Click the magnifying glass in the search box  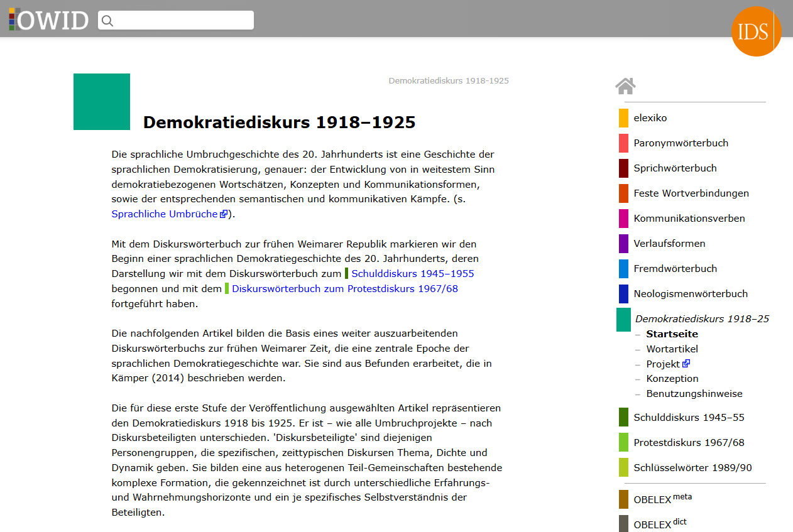[x=107, y=20]
